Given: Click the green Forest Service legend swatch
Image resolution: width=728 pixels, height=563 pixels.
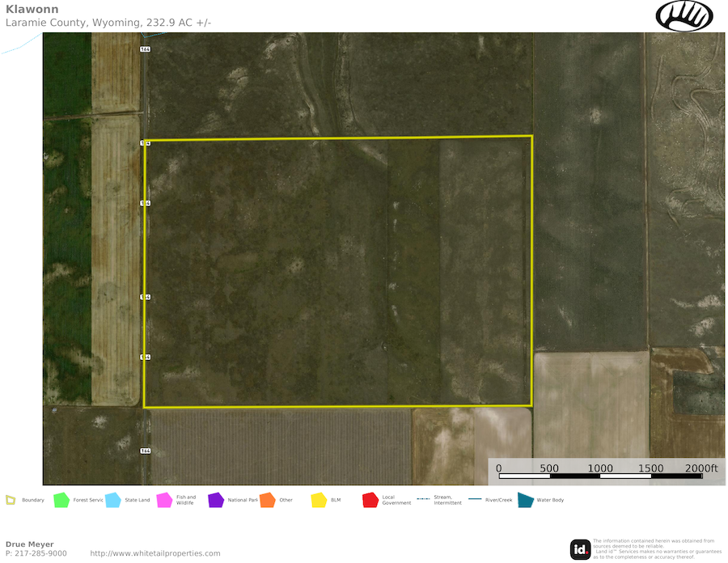Looking at the screenshot, I should point(61,500).
